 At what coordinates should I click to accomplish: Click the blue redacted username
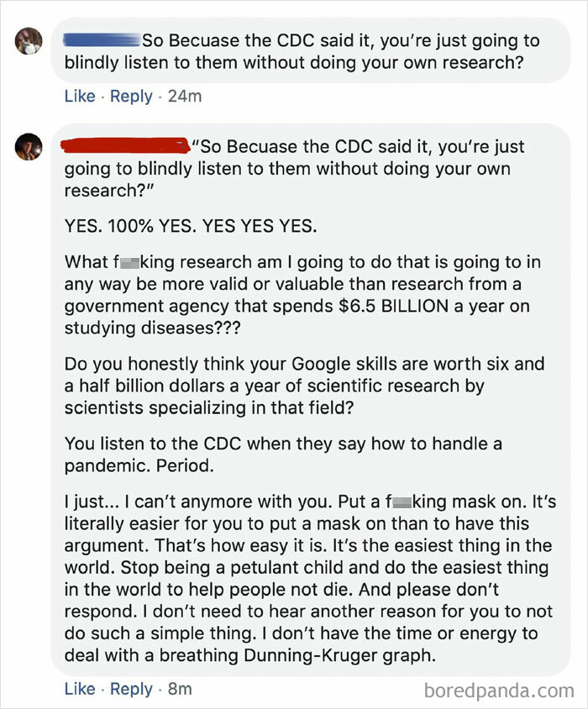(101, 38)
